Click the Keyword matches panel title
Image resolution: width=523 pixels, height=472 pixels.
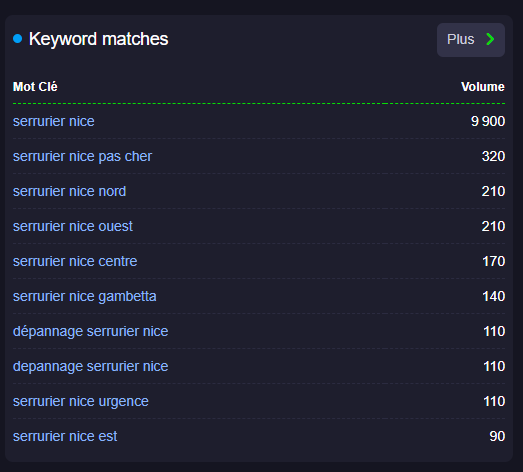coord(98,39)
